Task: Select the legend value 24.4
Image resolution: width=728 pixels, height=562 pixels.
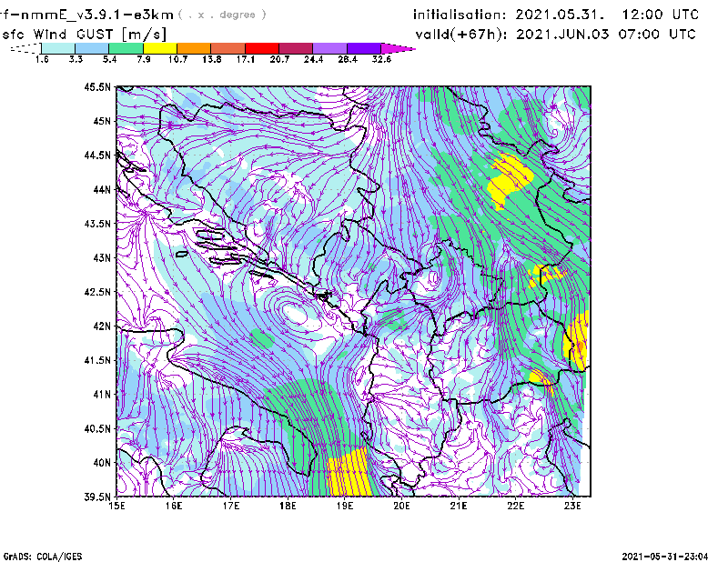Action: [313, 59]
